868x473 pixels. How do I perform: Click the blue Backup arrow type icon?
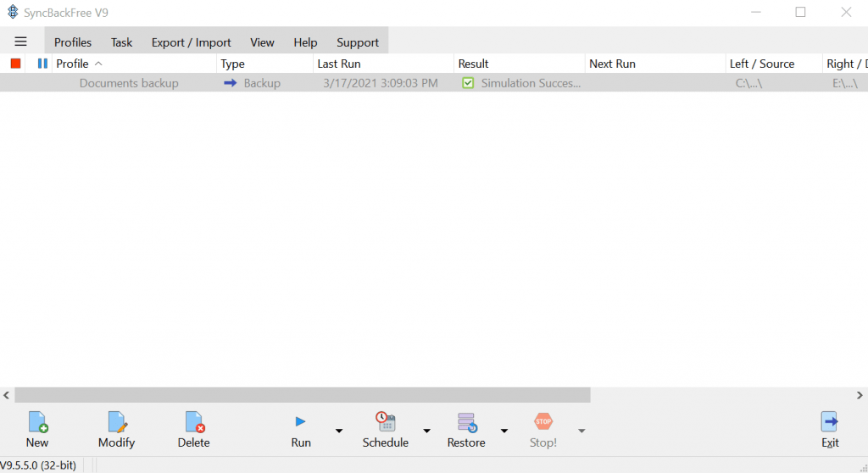click(x=231, y=83)
